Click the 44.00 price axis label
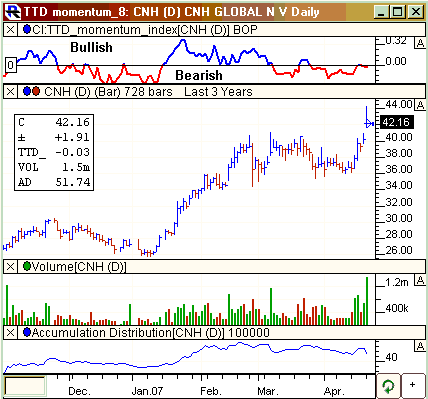This screenshot has width=428, height=399. 399,104
